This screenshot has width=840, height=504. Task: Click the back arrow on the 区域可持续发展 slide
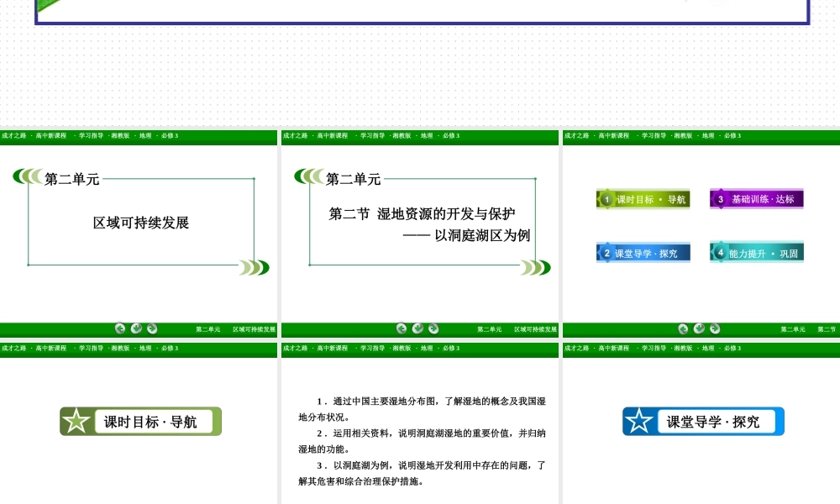pos(120,328)
